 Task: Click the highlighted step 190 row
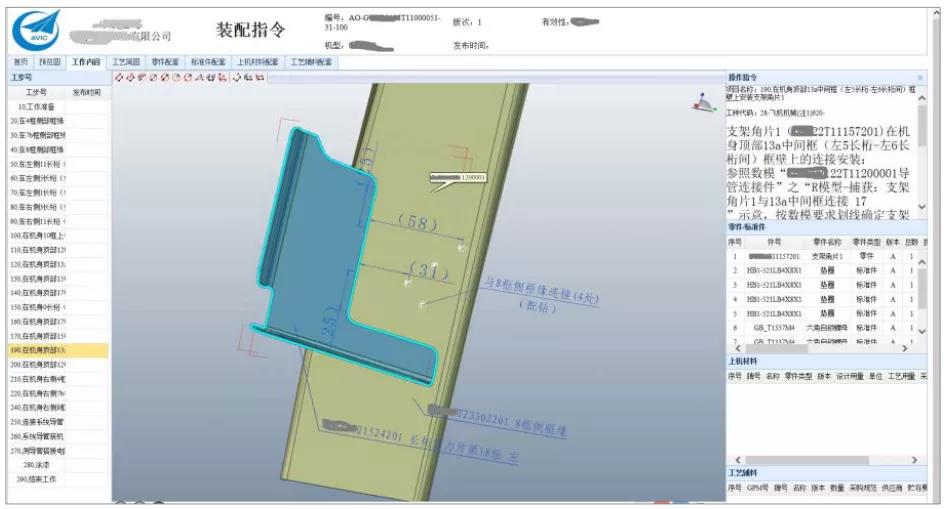pyautogui.click(x=54, y=350)
